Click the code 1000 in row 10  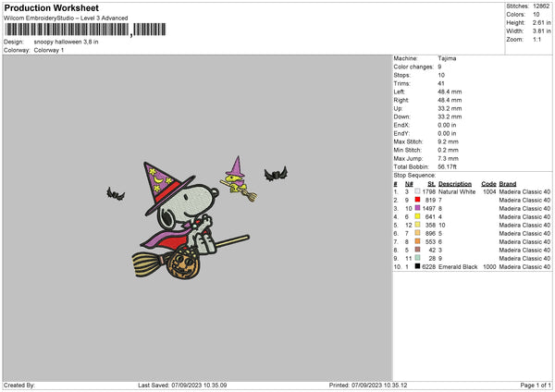click(x=489, y=267)
